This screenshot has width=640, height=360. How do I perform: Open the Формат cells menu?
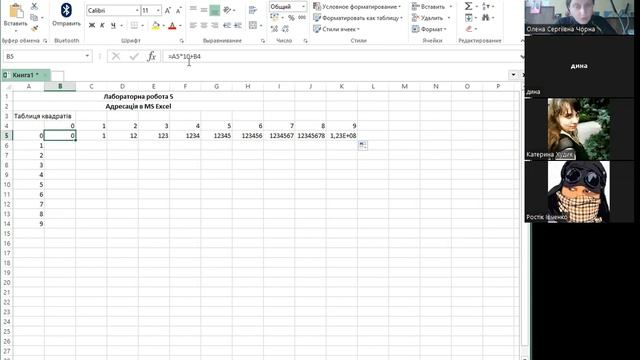pos(429,29)
